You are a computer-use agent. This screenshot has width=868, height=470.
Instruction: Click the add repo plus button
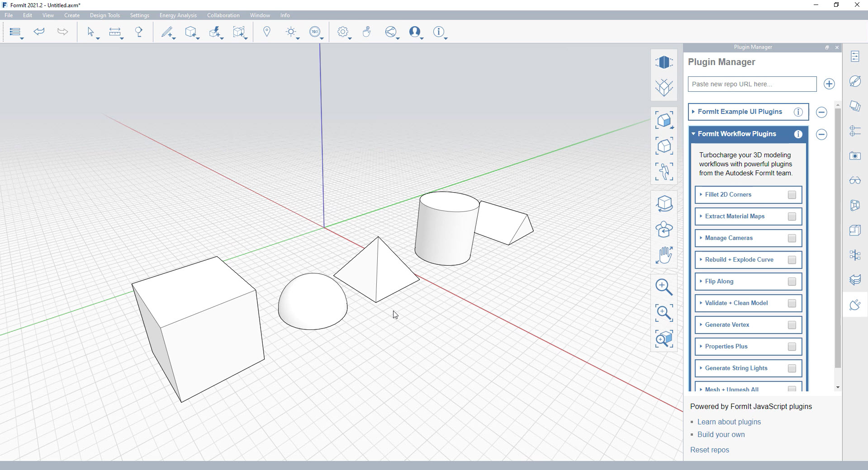coord(829,84)
